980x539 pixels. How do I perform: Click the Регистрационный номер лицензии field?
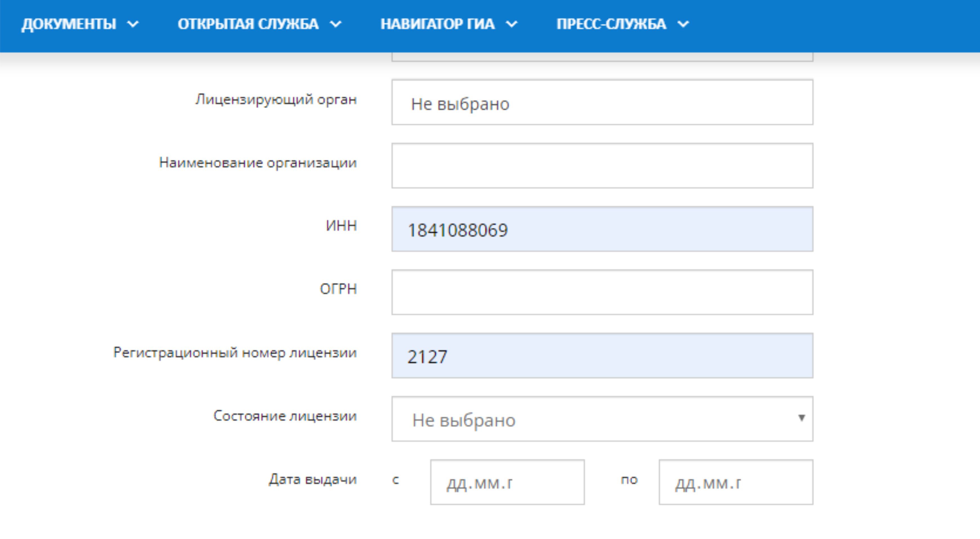[x=602, y=356]
